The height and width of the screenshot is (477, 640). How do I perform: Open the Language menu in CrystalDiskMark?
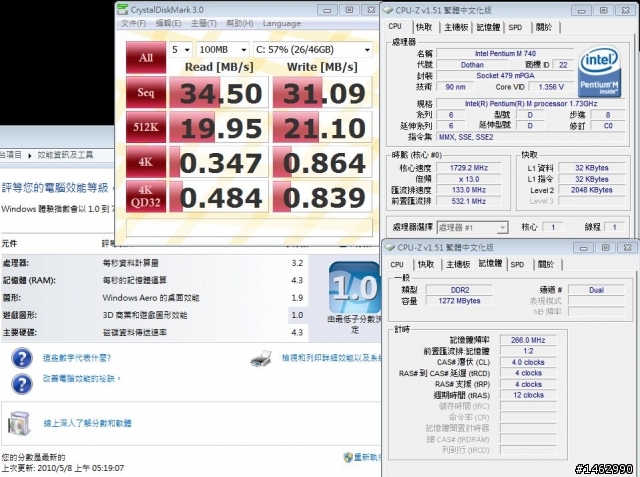click(282, 24)
